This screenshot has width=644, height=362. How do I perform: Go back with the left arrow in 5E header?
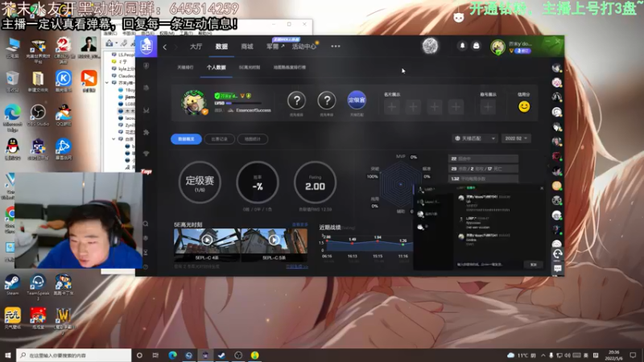click(165, 47)
